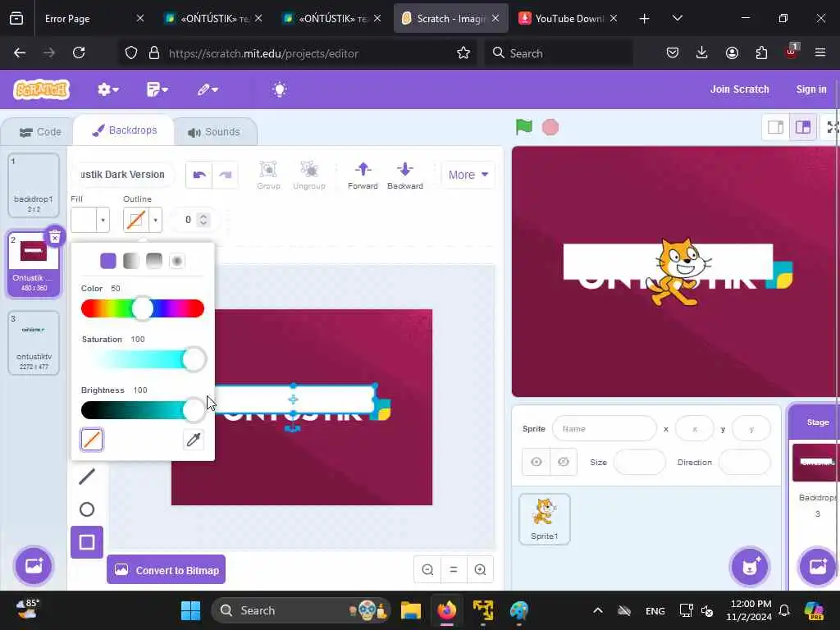This screenshot has width=840, height=630.
Task: Open Windows Start menu
Action: [190, 610]
